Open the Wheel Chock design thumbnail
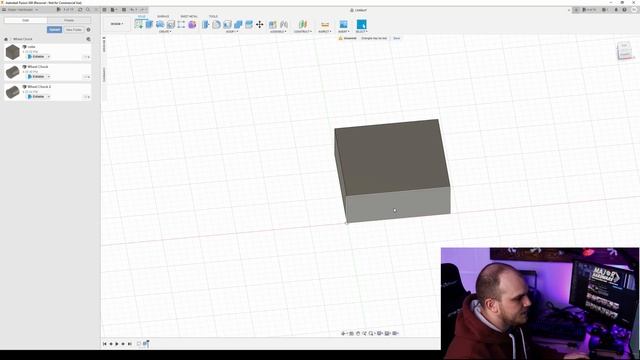The image size is (640, 360). (13, 72)
